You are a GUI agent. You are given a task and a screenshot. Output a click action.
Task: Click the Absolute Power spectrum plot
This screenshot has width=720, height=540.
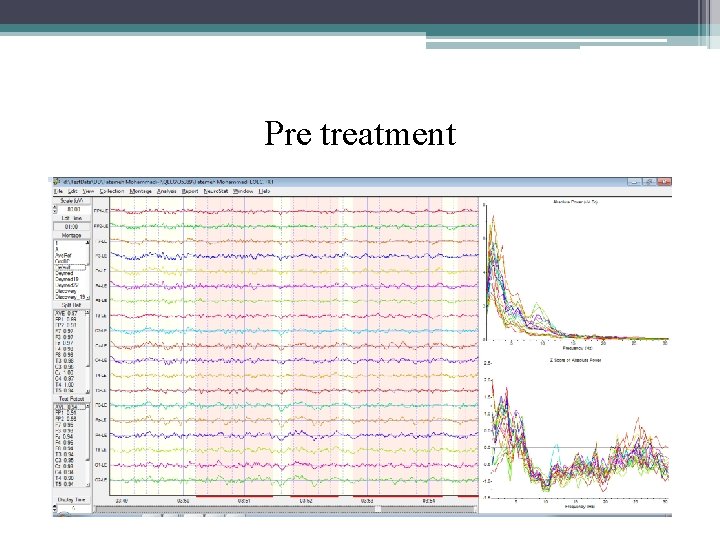tap(576, 274)
